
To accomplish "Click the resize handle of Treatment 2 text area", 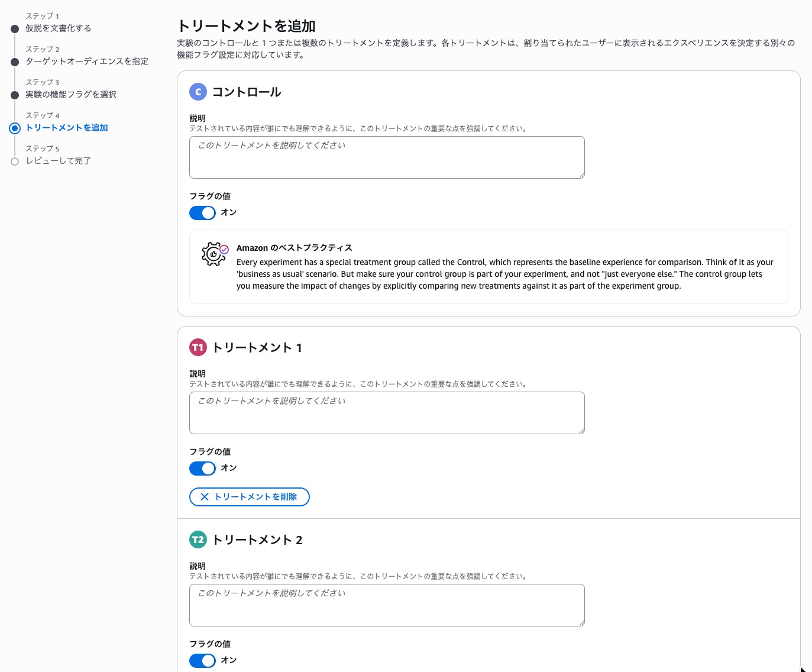I will click(x=581, y=623).
